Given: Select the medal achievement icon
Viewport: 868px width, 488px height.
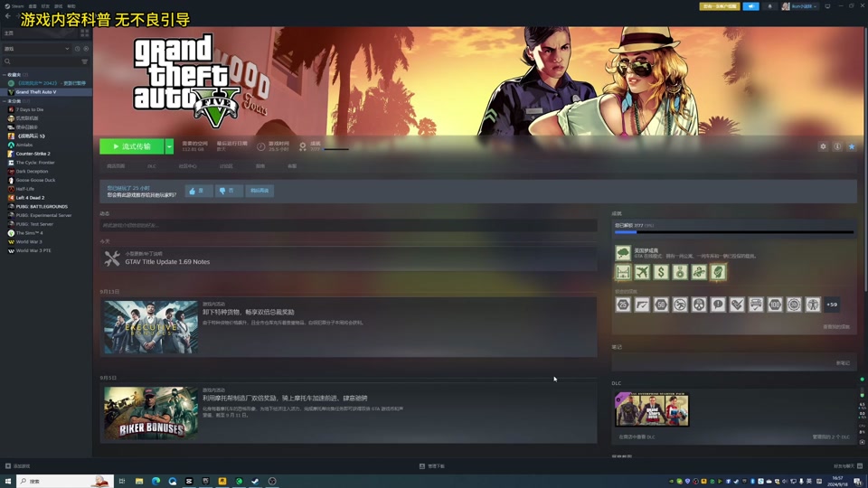Looking at the screenshot, I should point(680,272).
